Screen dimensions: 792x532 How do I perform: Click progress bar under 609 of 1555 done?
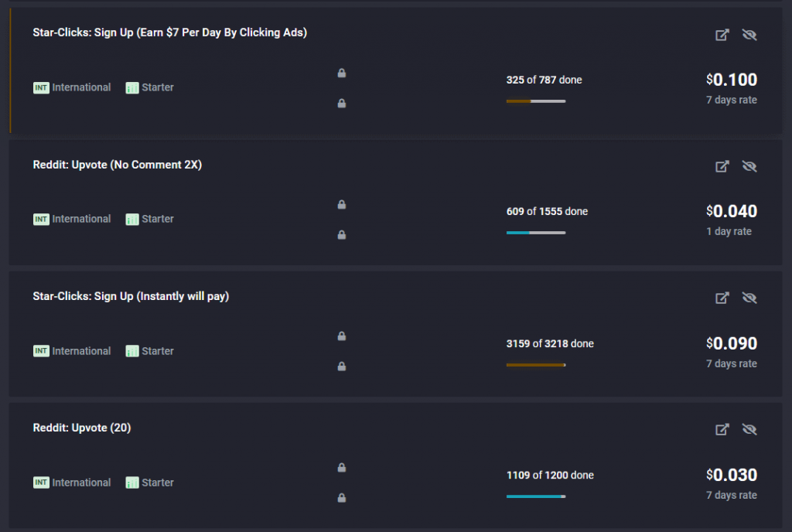pyautogui.click(x=536, y=233)
